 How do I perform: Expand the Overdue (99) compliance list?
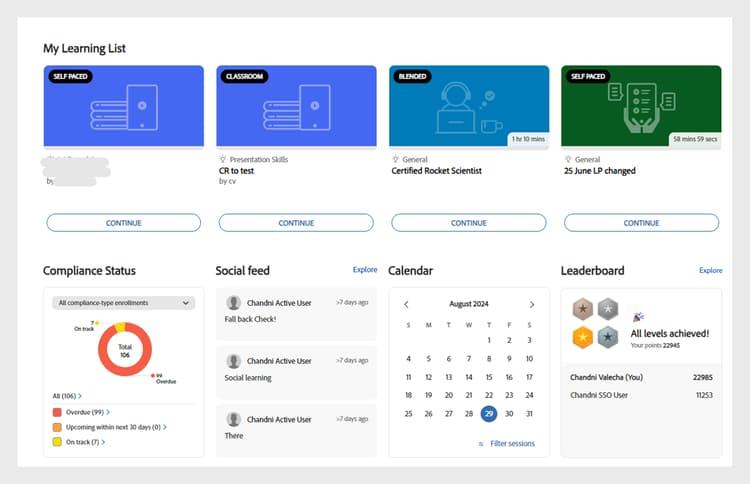pos(81,412)
